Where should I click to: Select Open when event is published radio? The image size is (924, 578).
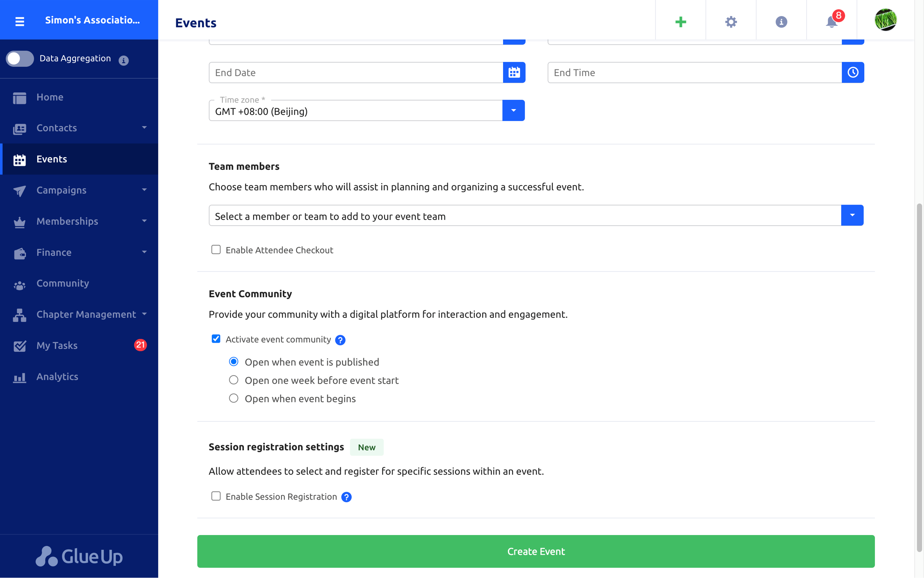point(234,361)
